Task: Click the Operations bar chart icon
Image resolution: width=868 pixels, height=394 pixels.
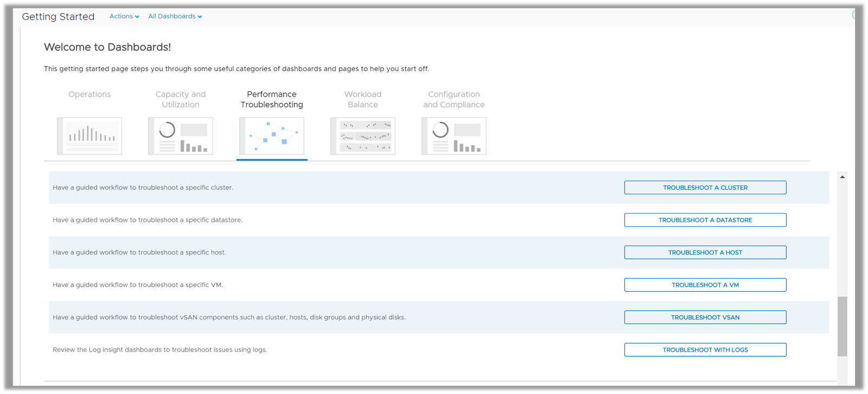Action: [x=90, y=136]
